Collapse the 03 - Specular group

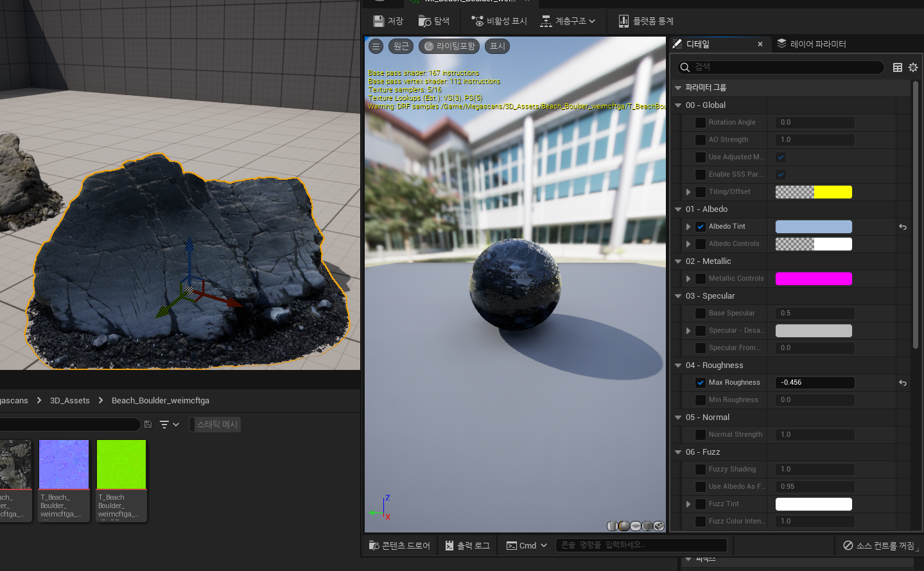[x=678, y=296]
